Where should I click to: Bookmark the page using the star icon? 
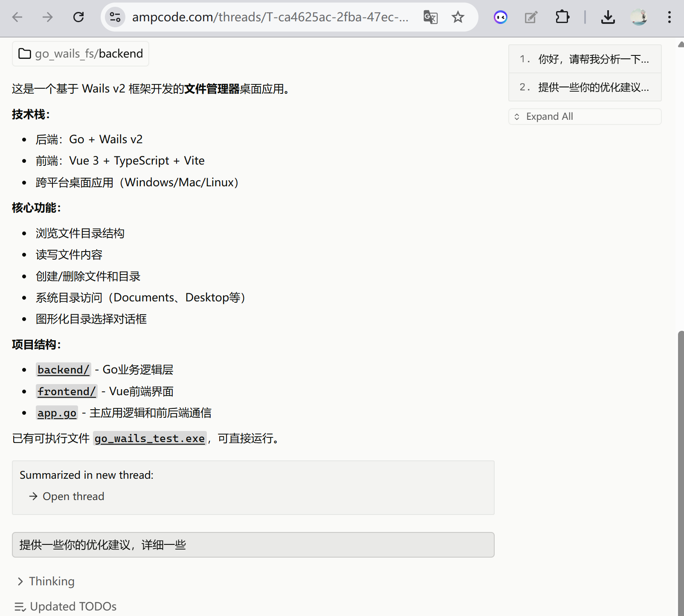pyautogui.click(x=458, y=17)
